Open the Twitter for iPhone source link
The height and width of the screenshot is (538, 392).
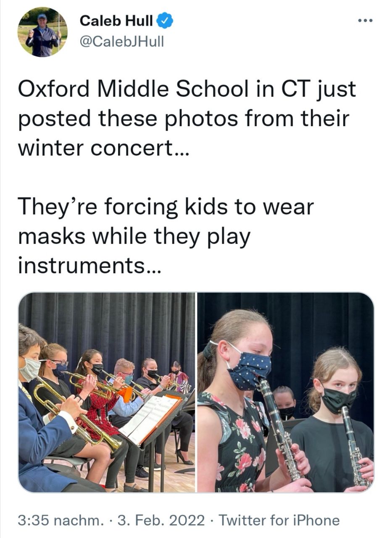point(279,520)
